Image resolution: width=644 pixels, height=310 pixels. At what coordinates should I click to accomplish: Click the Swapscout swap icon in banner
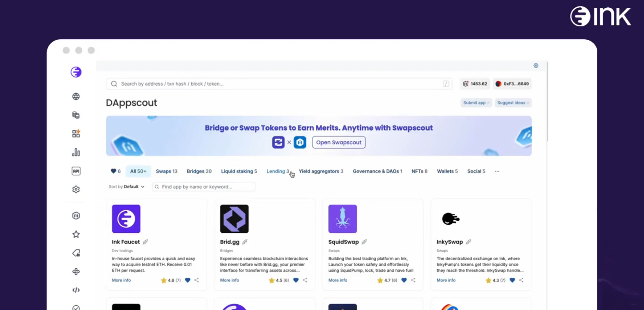coord(278,142)
